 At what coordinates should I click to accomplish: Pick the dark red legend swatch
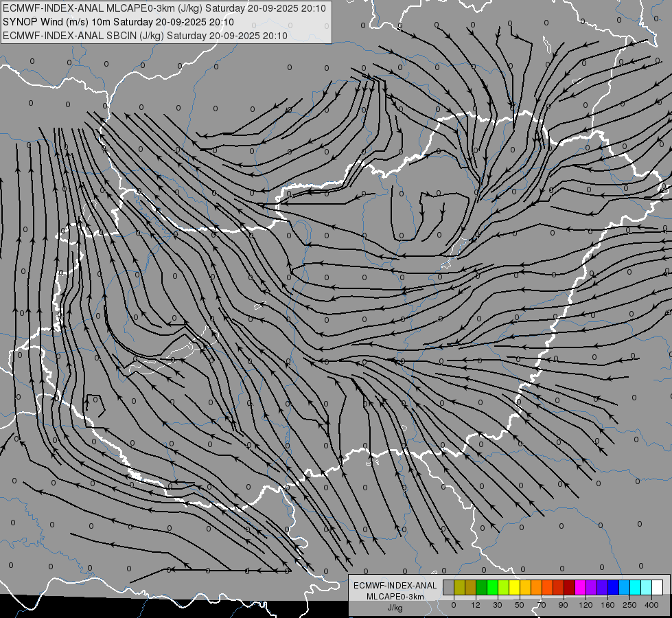570,587
